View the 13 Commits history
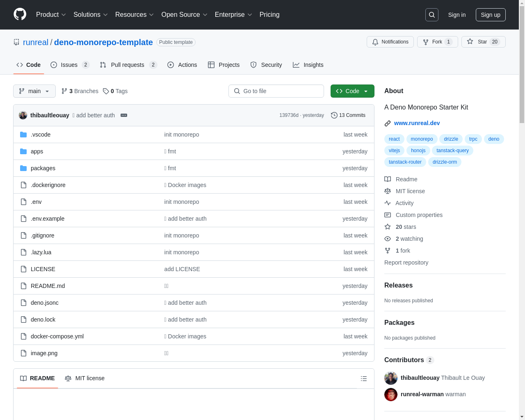Screen dimensions: 525x420 [348, 115]
